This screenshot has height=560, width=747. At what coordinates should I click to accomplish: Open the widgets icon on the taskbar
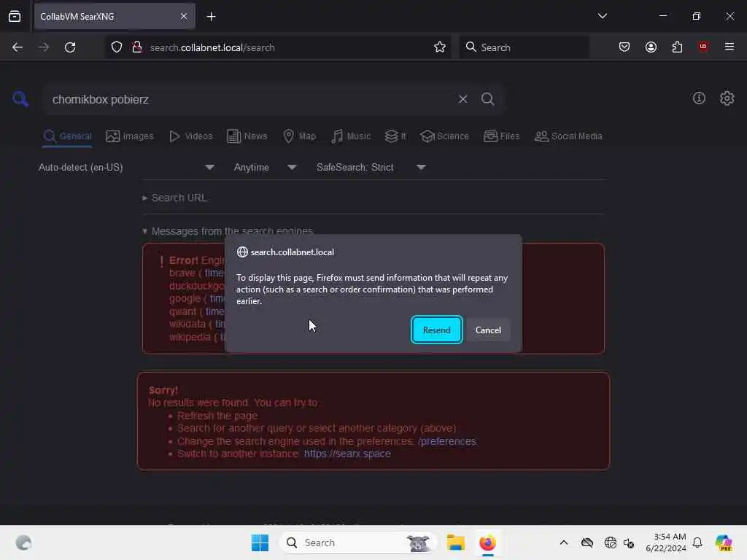(x=23, y=542)
